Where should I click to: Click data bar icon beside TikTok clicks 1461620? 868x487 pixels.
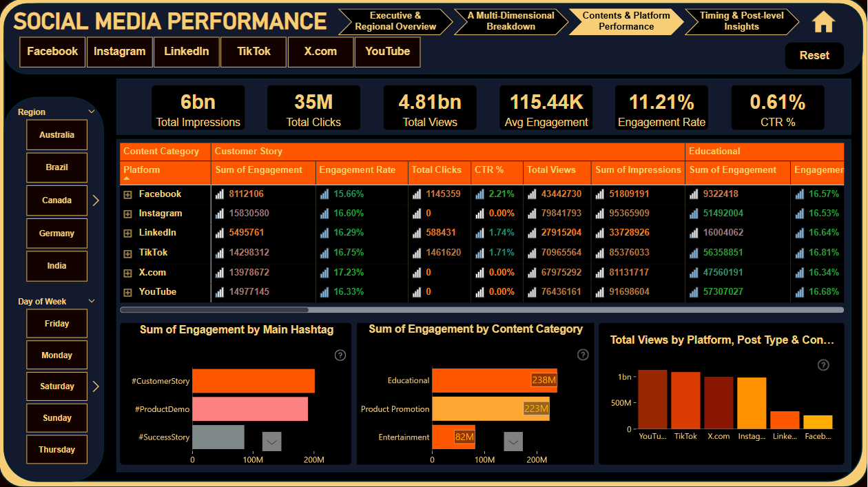point(417,253)
